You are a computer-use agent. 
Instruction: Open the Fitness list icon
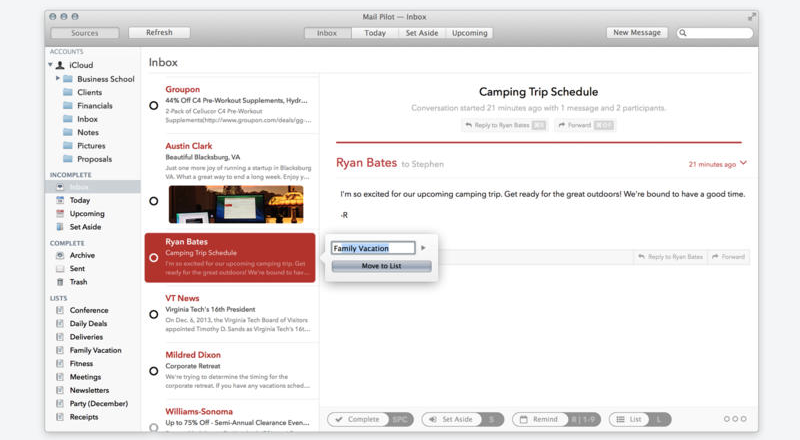[x=60, y=363]
